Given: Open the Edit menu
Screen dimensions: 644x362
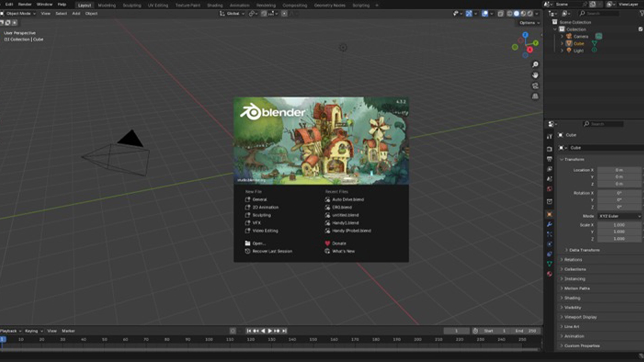Looking at the screenshot, I should tap(9, 4).
